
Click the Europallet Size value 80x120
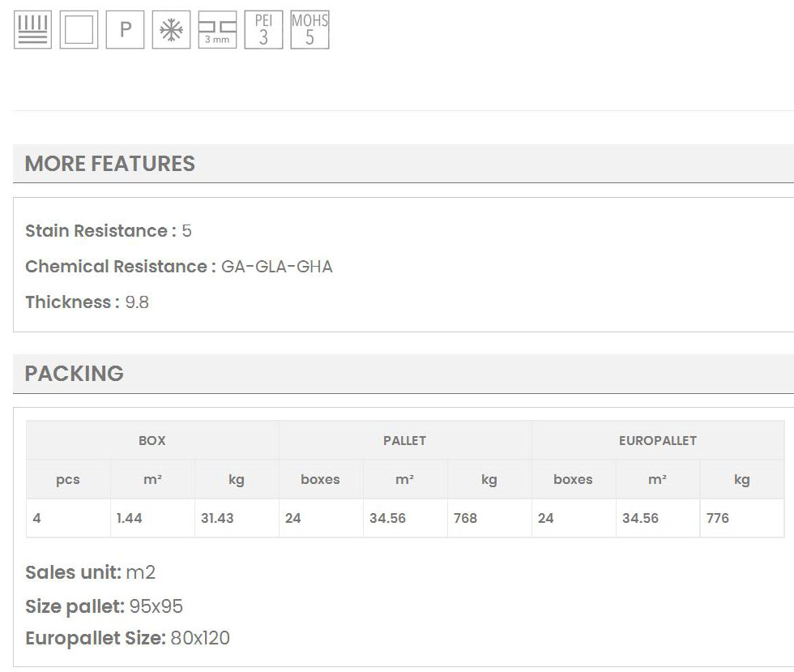200,638
